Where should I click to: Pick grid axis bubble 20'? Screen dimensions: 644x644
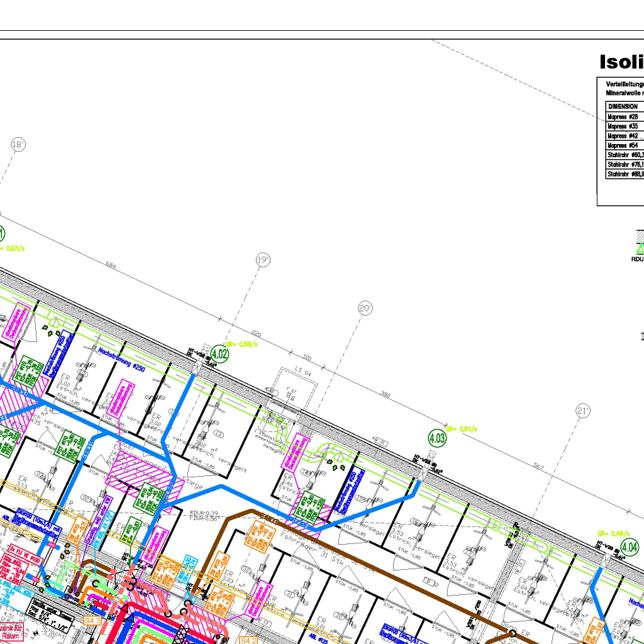(365, 308)
